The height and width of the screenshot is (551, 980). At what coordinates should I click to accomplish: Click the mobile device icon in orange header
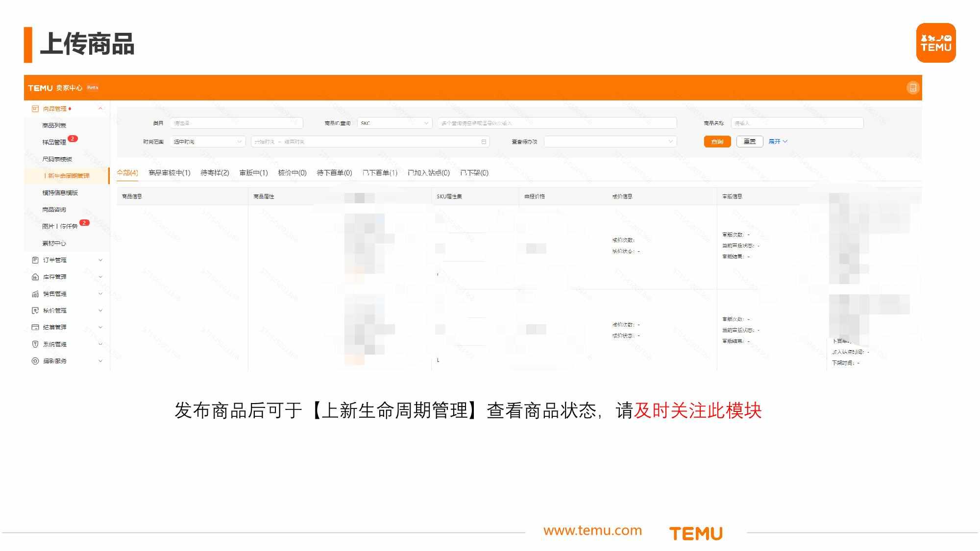[x=912, y=88]
